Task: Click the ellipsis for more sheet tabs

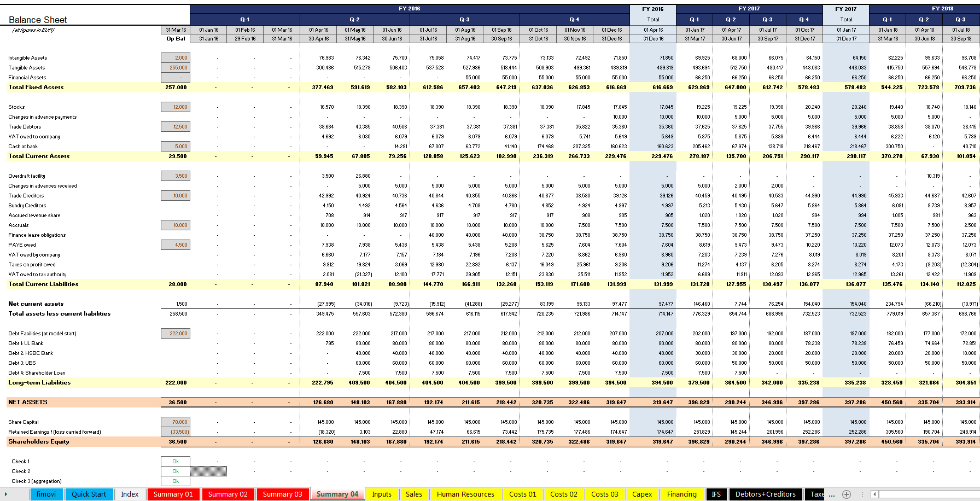Action: click(x=832, y=494)
